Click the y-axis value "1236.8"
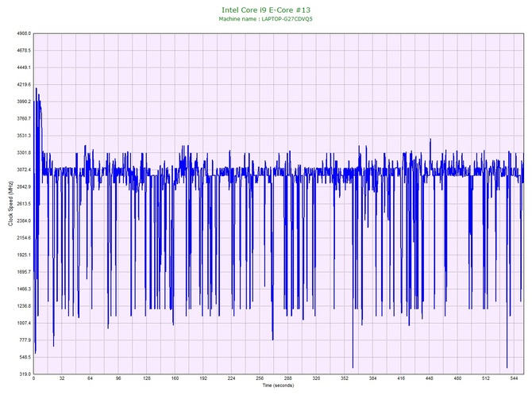The width and height of the screenshot is (532, 399). click(24, 306)
